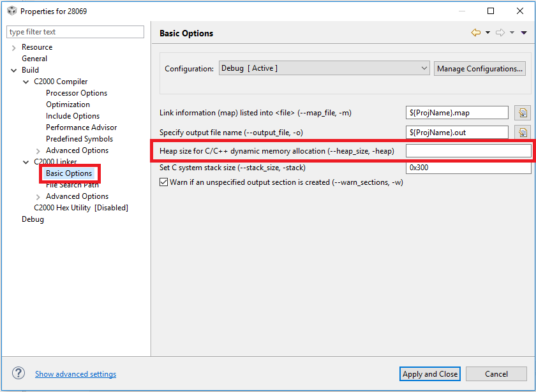Image resolution: width=536 pixels, height=392 pixels.
Task: Click the edit icon beside the map file field
Action: click(523, 112)
